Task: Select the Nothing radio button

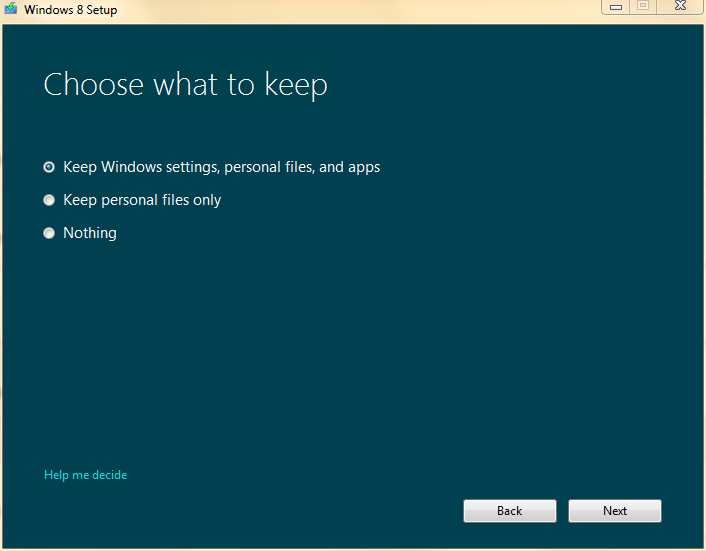Action: [x=49, y=233]
